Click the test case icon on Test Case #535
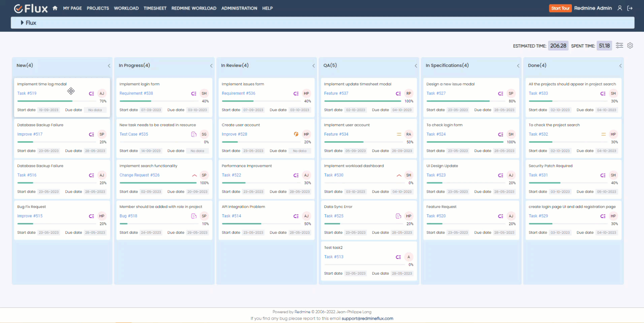This screenshot has width=644, height=323. coord(194,134)
